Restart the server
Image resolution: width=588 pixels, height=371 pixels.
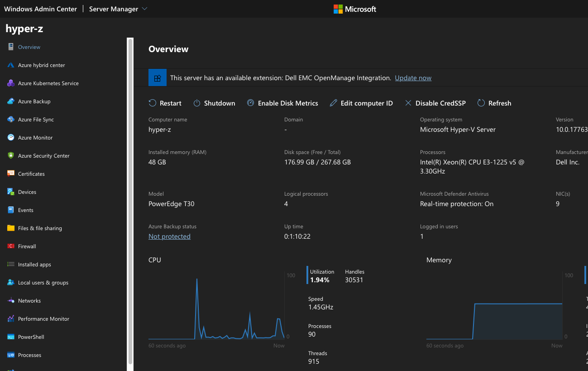[165, 103]
